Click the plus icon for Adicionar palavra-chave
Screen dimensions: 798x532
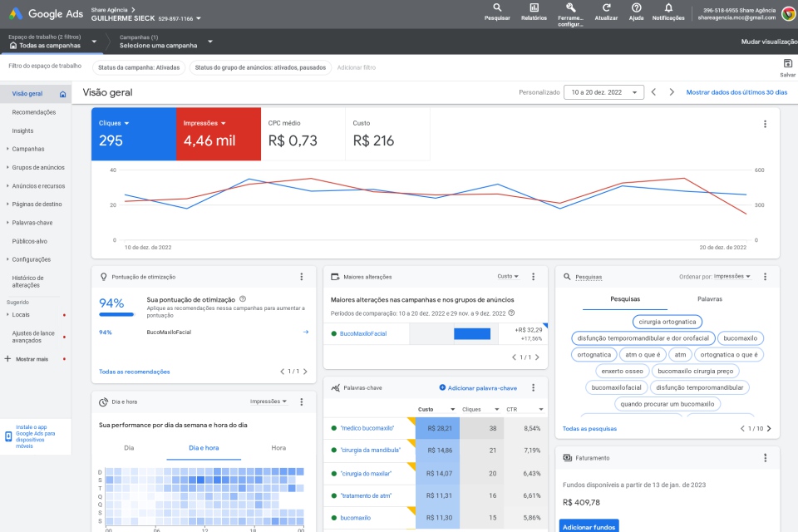[x=442, y=388]
